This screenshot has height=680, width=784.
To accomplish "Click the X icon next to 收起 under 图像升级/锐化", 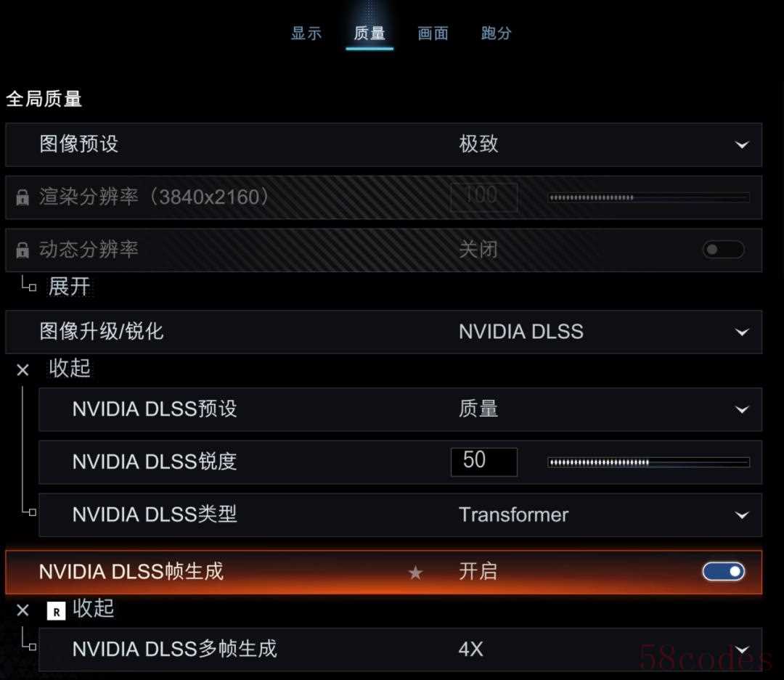I will tap(23, 370).
